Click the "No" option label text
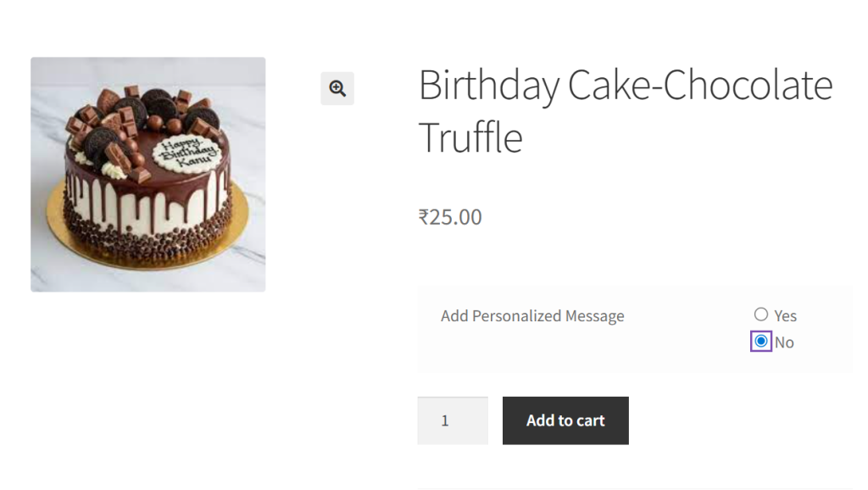The height and width of the screenshot is (490, 868). coord(784,342)
